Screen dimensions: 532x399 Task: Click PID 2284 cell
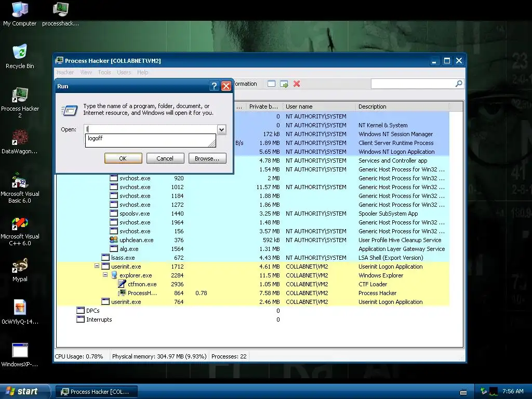(177, 275)
